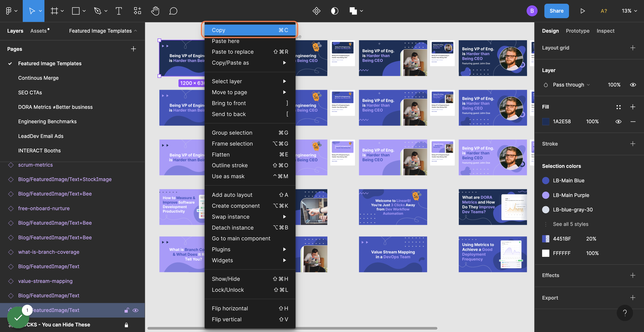Click the 1A2E58 fill color swatch
The height and width of the screenshot is (332, 644).
point(545,121)
